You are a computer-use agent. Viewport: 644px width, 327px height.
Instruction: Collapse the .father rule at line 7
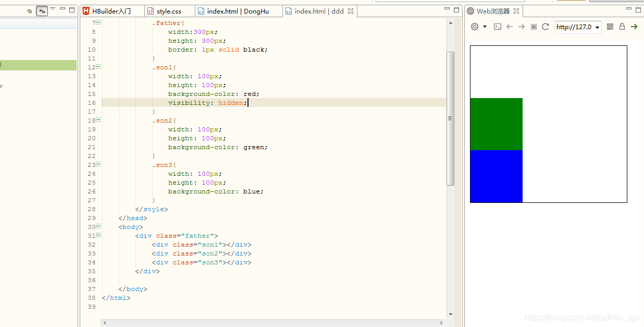point(98,22)
